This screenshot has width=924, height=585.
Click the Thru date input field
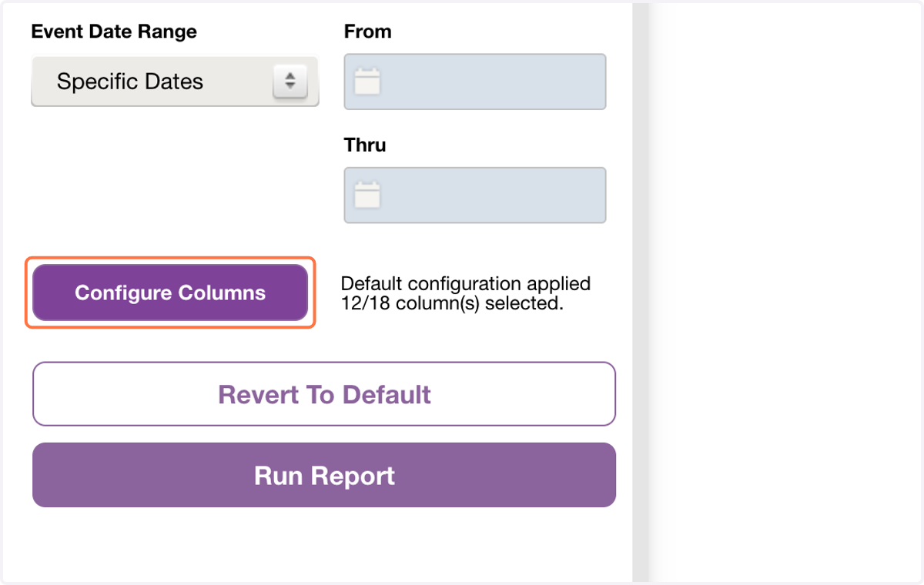pos(475,196)
